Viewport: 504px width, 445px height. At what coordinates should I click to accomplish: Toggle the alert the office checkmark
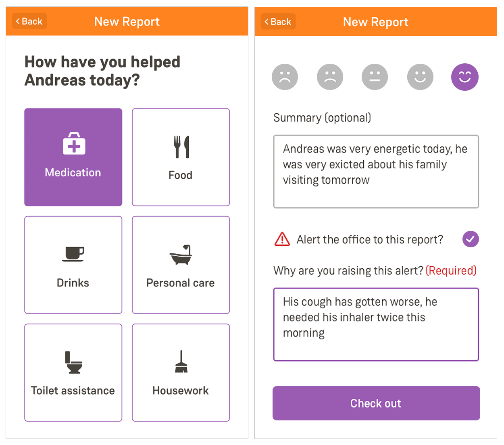(x=471, y=239)
